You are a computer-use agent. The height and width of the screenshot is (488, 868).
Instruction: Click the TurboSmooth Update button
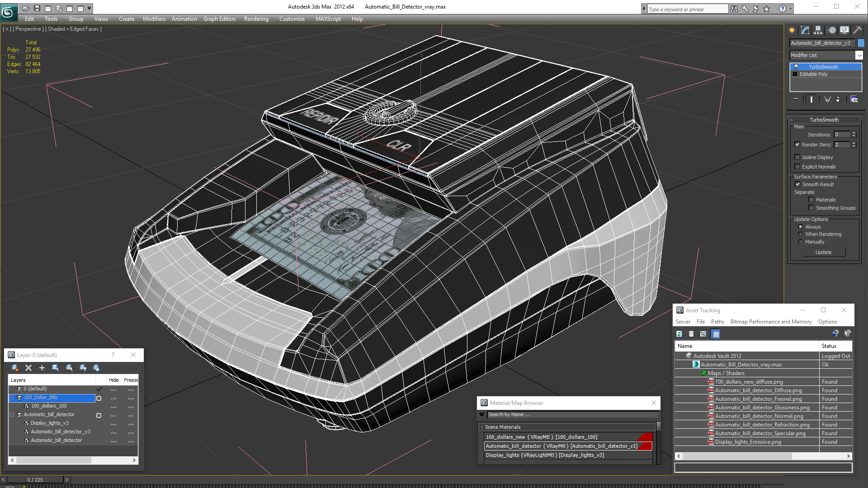tap(823, 252)
